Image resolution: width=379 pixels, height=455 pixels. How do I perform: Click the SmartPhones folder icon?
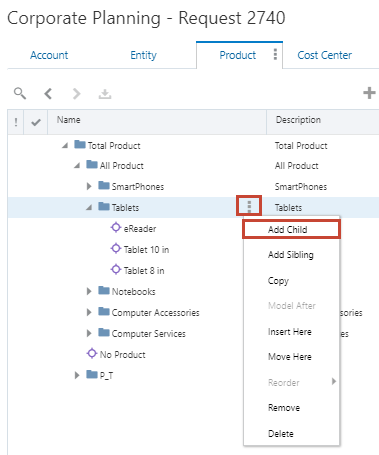click(104, 185)
